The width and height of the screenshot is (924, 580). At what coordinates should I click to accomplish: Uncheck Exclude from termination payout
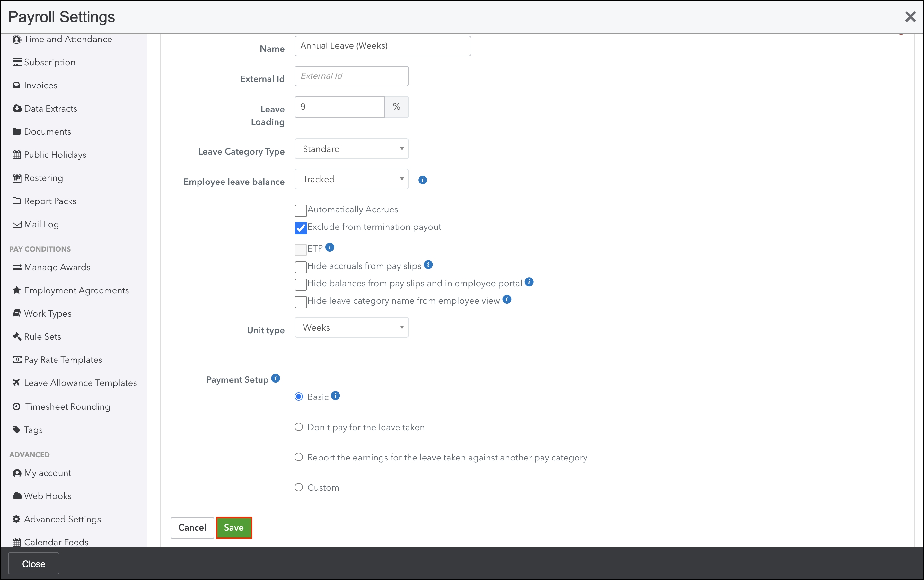301,228
